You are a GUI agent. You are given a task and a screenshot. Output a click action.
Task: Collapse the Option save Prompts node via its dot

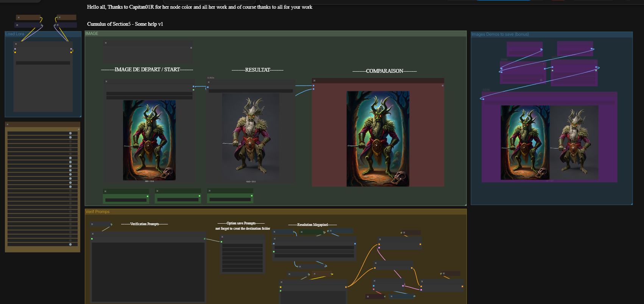click(x=222, y=237)
